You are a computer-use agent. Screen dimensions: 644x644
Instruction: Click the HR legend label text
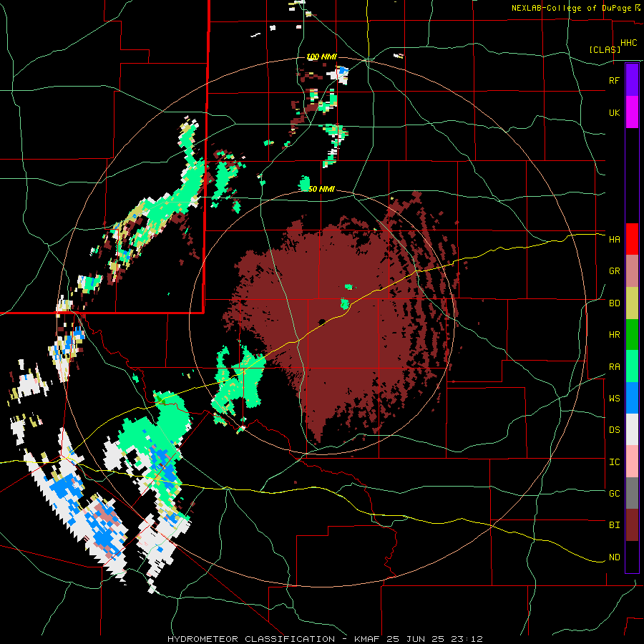point(615,335)
